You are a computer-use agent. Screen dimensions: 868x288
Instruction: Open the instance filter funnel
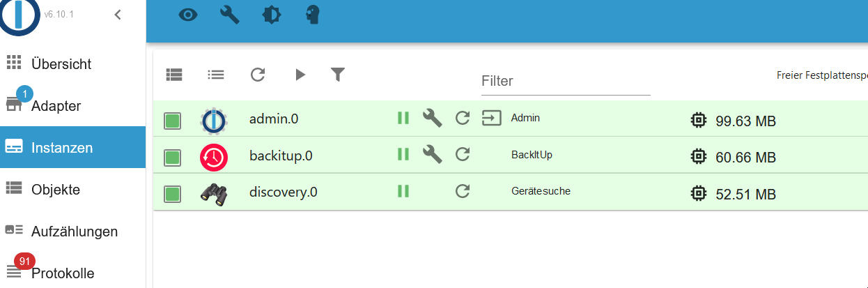(x=338, y=74)
